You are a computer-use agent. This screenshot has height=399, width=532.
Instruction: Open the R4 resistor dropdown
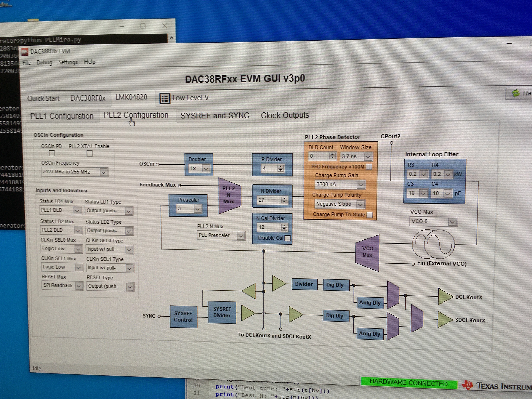(x=442, y=174)
